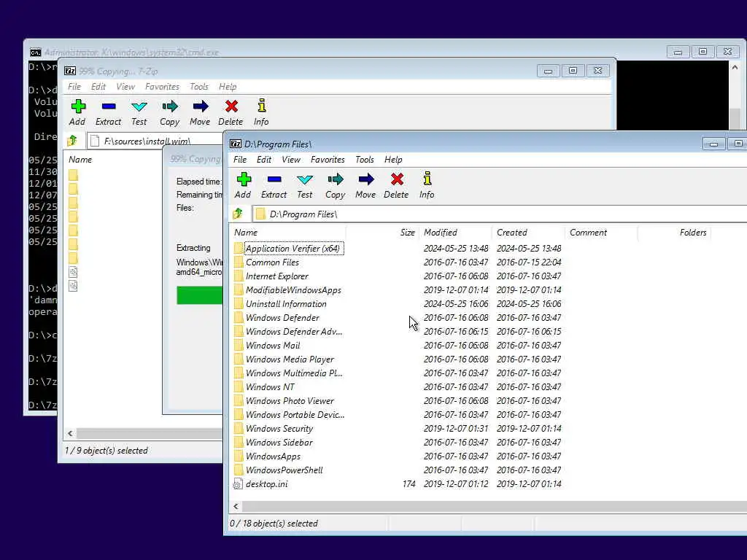This screenshot has height=560, width=747.
Task: Select WindowsApps folder
Action: tap(273, 456)
